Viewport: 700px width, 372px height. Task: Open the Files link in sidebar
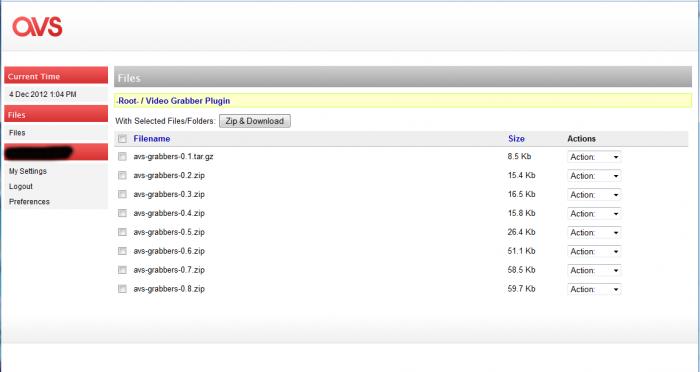(17, 133)
